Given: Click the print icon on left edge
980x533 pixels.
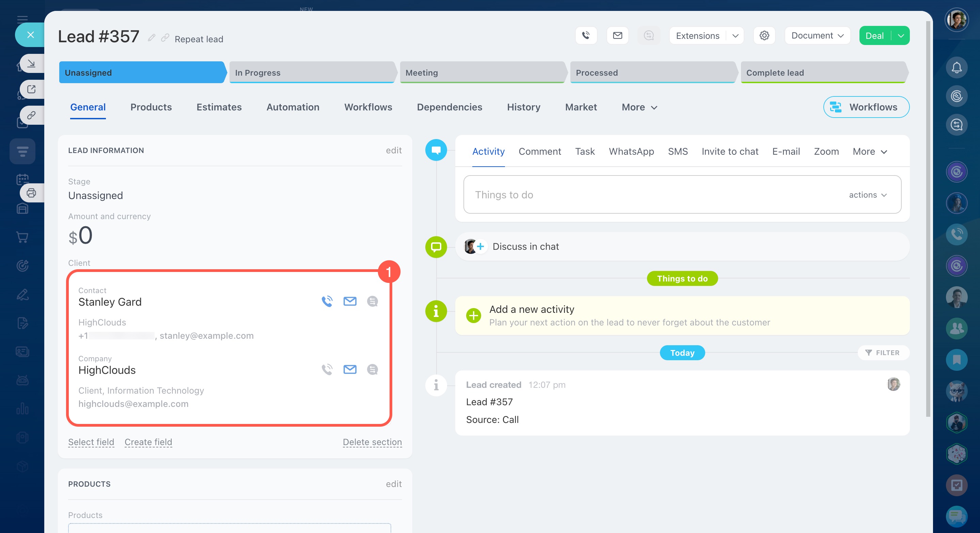Looking at the screenshot, I should (31, 193).
